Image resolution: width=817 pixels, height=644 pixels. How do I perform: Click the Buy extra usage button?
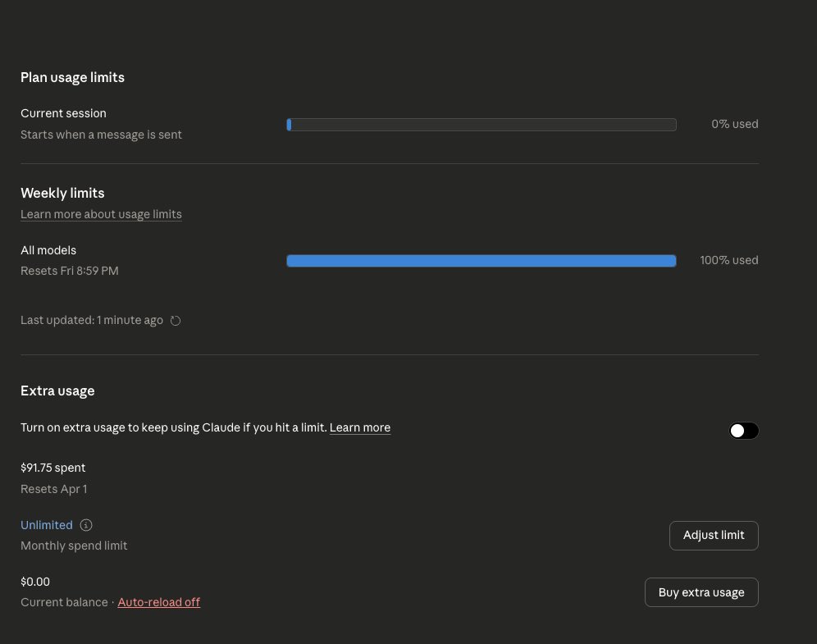pos(701,591)
